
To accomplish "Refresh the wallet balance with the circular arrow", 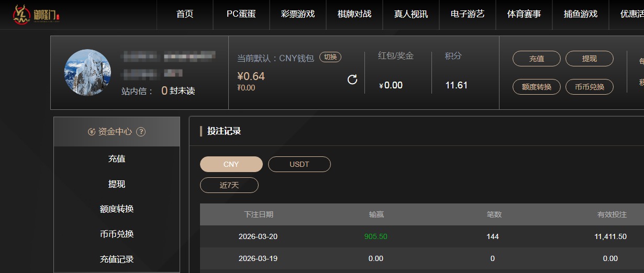I will point(352,79).
